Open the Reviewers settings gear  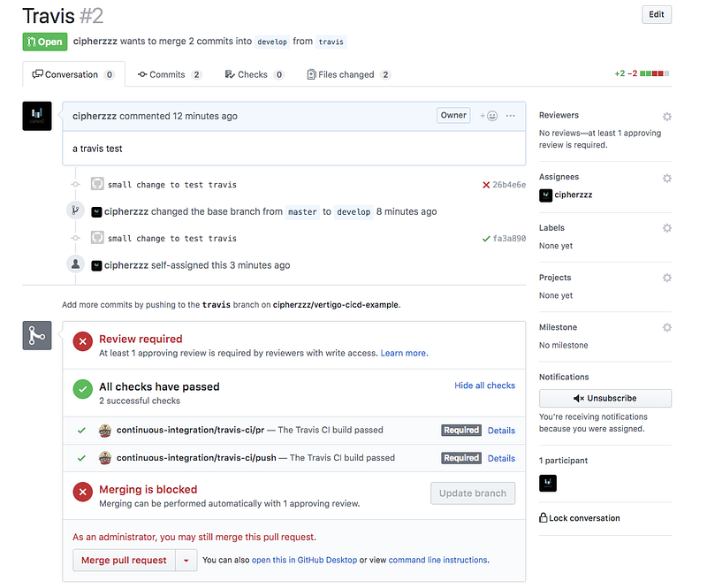pyautogui.click(x=667, y=117)
